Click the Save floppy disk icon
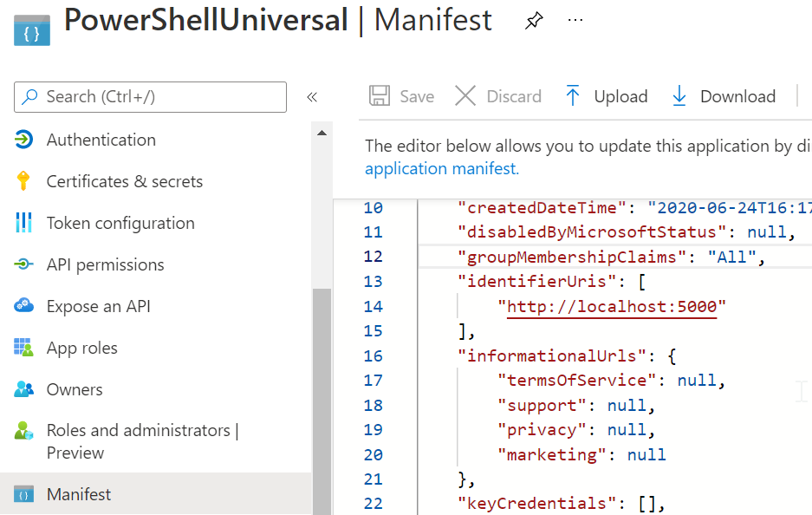This screenshot has height=515, width=812. point(379,96)
